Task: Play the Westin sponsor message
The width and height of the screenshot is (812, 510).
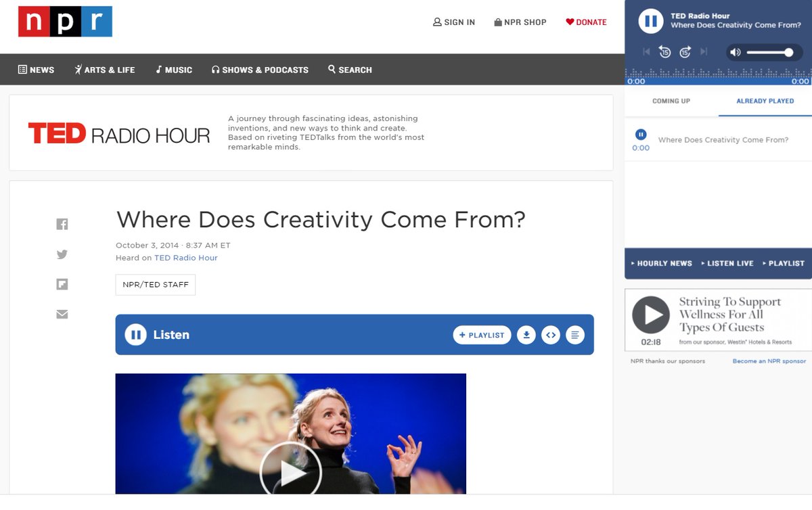Action: (x=651, y=315)
